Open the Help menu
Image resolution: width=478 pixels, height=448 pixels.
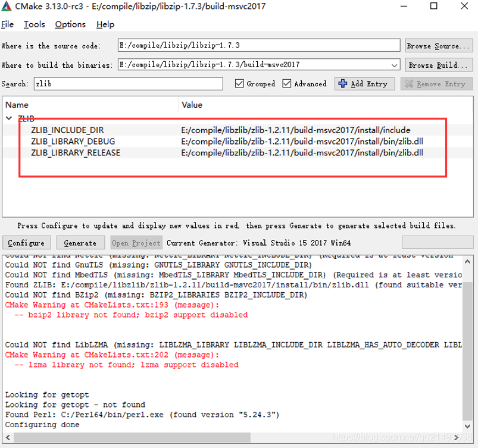coord(105,24)
